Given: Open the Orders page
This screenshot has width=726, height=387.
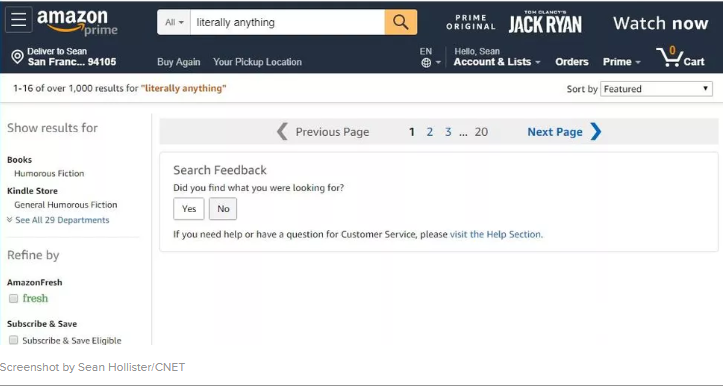Looking at the screenshot, I should (x=572, y=62).
